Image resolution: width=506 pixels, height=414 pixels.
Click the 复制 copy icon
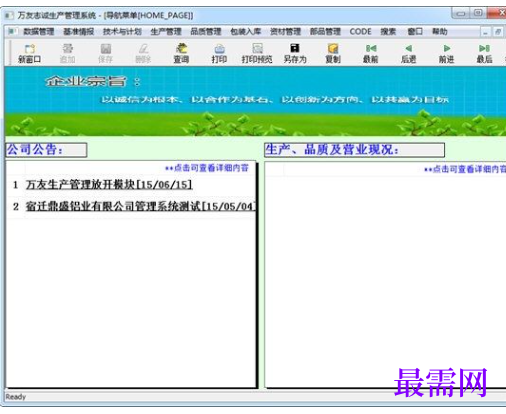click(333, 53)
